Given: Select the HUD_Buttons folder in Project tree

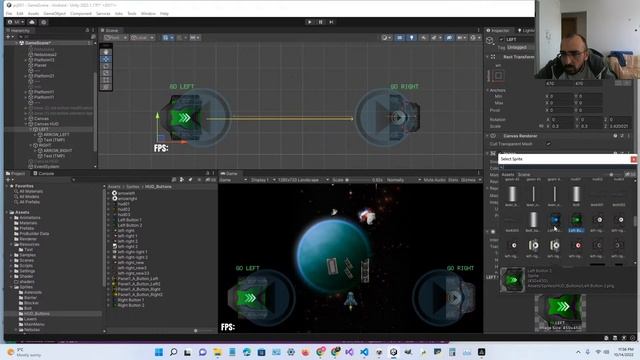Looking at the screenshot, I should [x=36, y=313].
